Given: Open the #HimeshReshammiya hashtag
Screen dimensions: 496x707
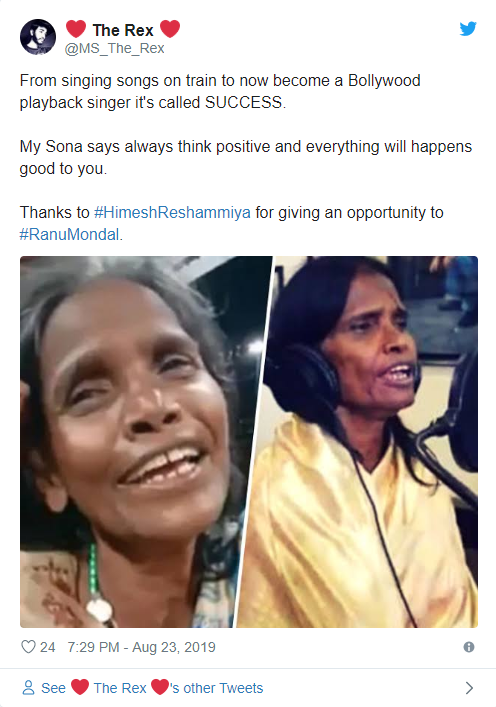Looking at the screenshot, I should tap(172, 212).
